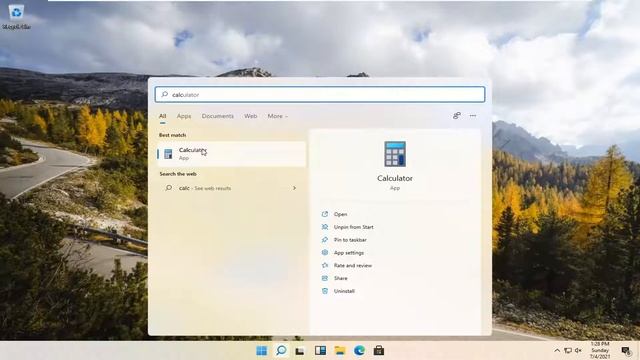Click the muted volume icon in the tray
The image size is (640, 360).
(578, 351)
